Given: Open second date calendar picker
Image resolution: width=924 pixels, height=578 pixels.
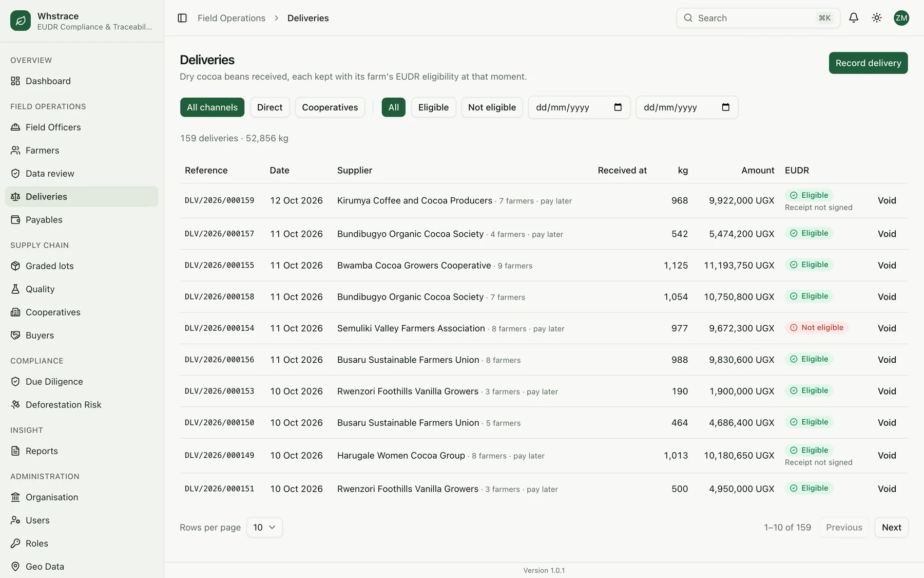Looking at the screenshot, I should click(726, 107).
